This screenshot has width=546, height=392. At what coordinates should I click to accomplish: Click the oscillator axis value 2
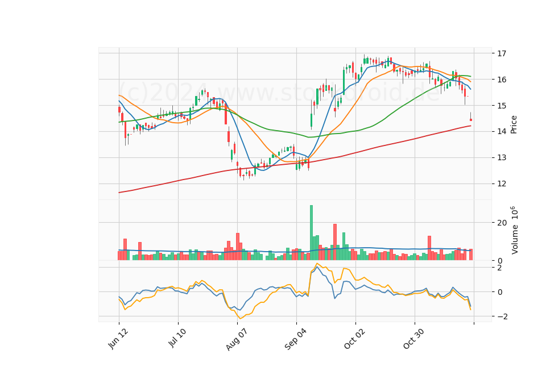(500, 268)
